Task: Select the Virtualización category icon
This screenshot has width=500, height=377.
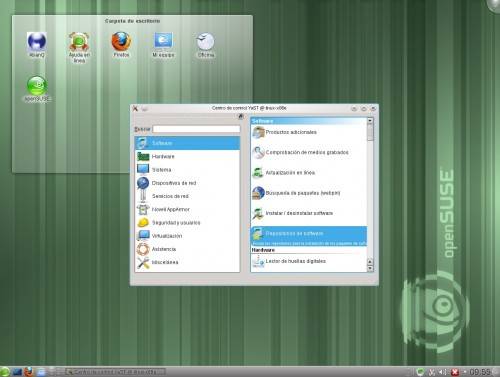Action: tap(143, 236)
